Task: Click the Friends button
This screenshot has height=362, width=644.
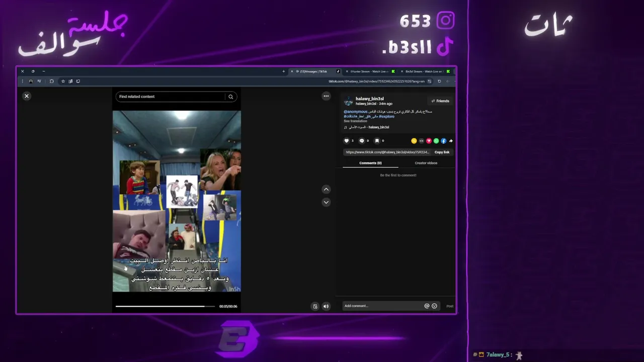Action: tap(440, 101)
